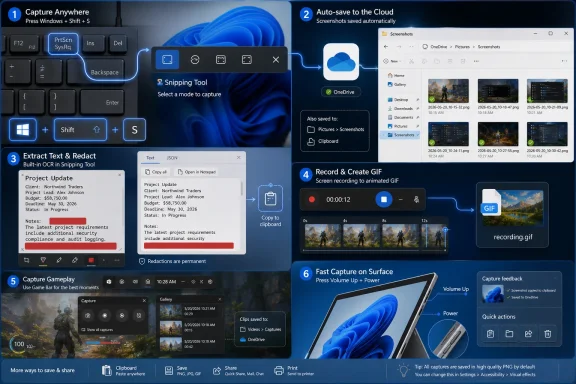The image size is (576, 384).
Task: Expand the Screenshots folder in the sidebar
Action: 384,135
